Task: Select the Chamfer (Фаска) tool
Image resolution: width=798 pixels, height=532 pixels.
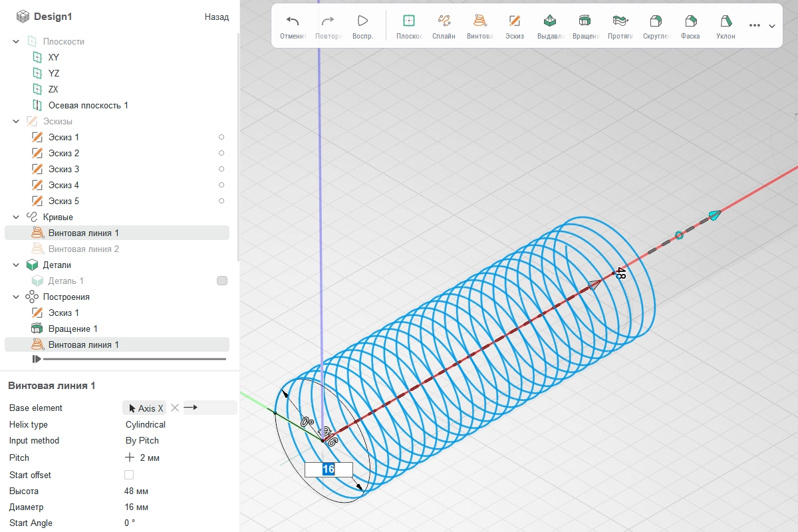Action: (690, 21)
